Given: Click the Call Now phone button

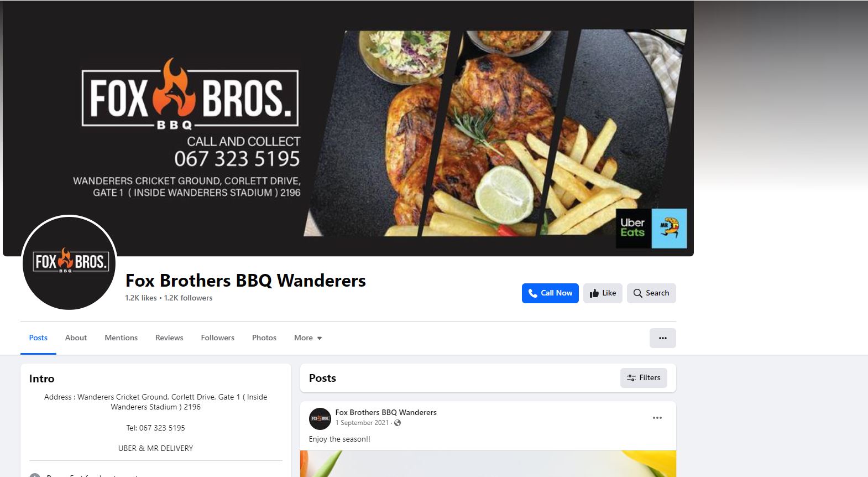Looking at the screenshot, I should [550, 293].
